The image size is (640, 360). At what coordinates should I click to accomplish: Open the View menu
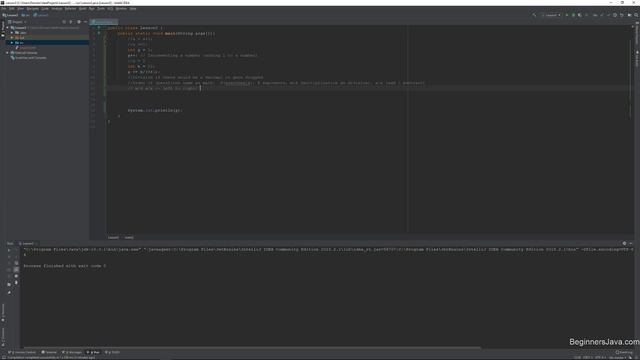click(x=20, y=9)
